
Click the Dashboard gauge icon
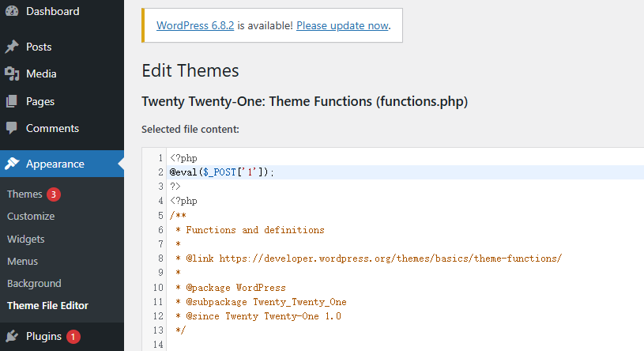(x=12, y=11)
